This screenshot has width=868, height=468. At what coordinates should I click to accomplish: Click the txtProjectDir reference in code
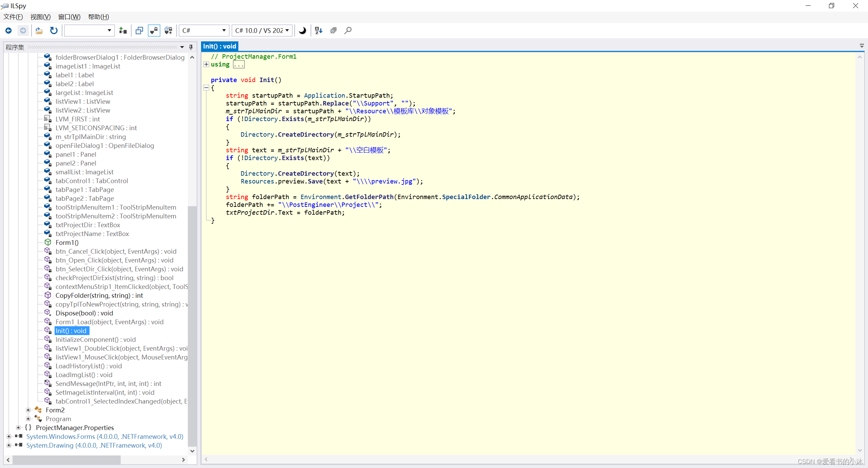pos(250,213)
